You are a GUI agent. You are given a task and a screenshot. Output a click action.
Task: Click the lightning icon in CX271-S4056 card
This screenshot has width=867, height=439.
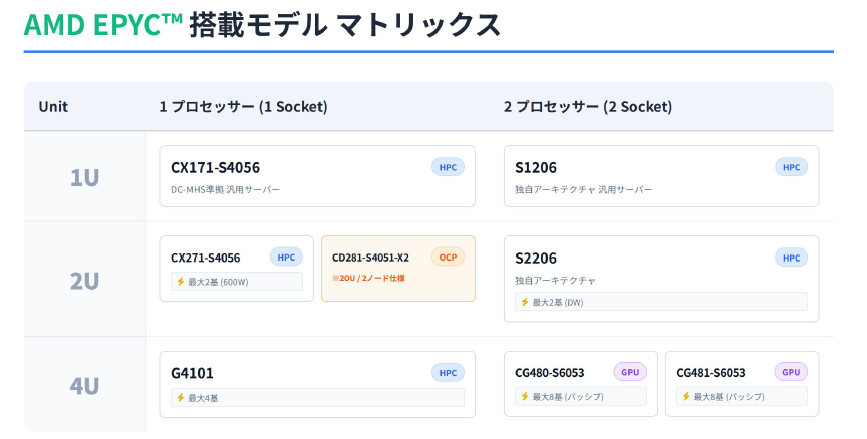(181, 282)
